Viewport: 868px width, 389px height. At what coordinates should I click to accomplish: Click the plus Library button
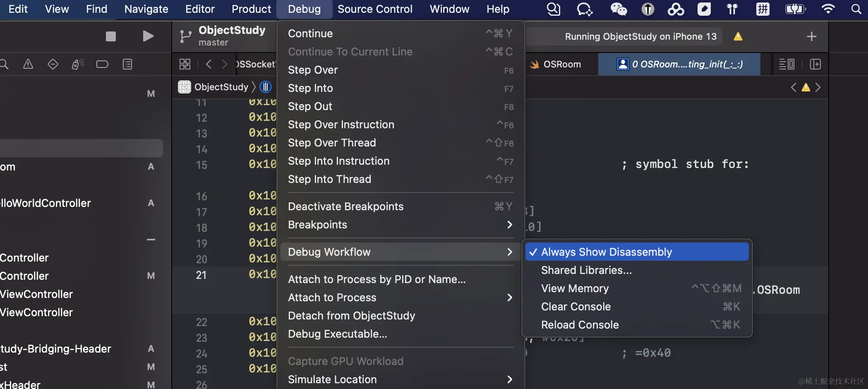[x=812, y=36]
